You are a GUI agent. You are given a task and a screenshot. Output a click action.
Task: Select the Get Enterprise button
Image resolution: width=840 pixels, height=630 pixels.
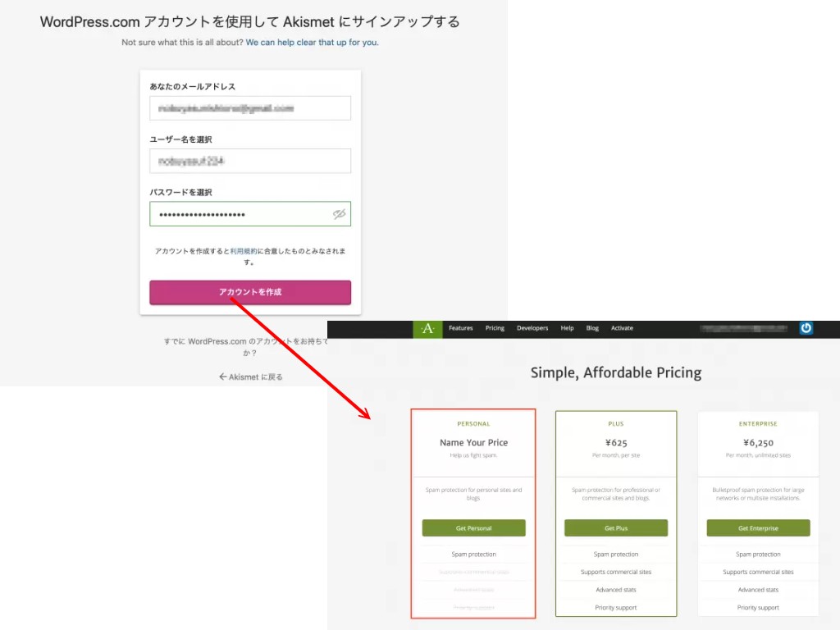coord(758,528)
